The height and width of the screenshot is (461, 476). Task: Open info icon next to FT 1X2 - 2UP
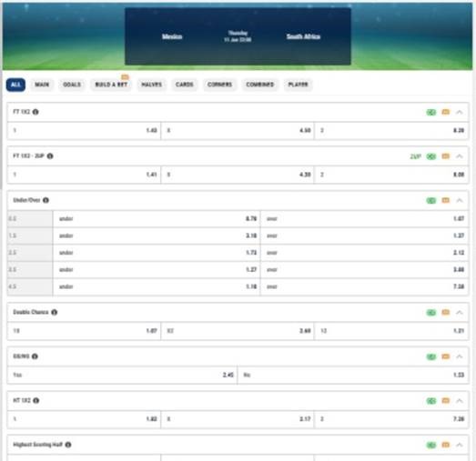50,155
